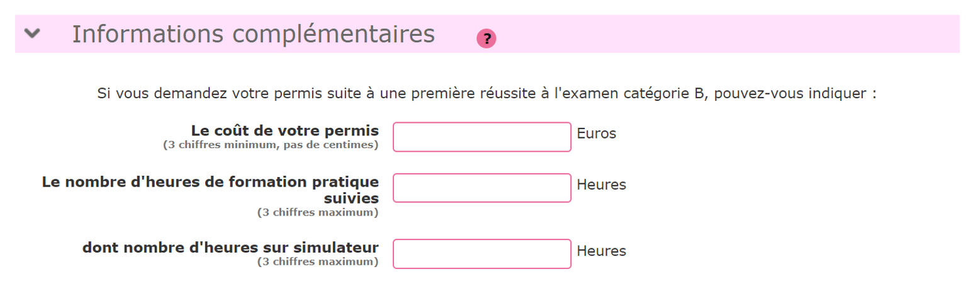
Task: Click the 'Le coût de votre permis' label
Action: tap(285, 130)
